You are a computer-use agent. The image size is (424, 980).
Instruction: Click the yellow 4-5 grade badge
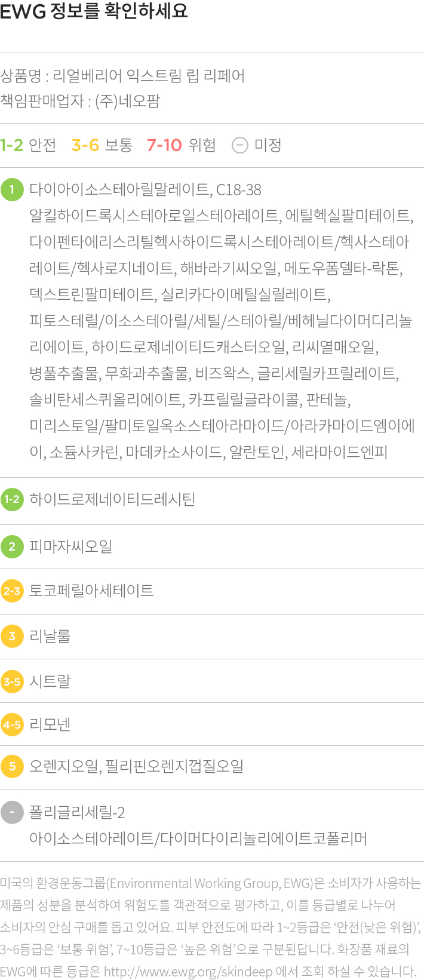point(12,725)
